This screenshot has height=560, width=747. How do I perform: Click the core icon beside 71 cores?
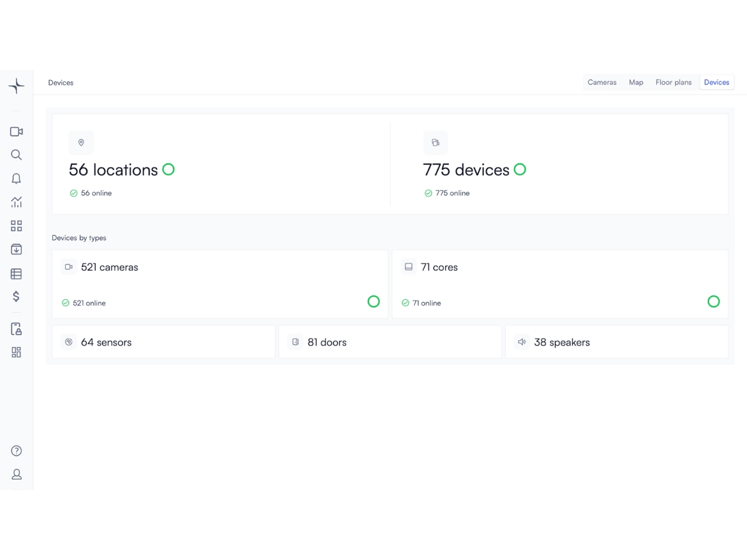408,267
